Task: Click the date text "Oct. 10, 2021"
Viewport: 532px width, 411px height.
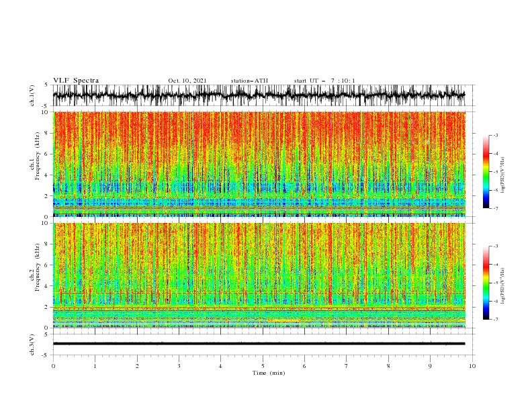Action: (187, 81)
